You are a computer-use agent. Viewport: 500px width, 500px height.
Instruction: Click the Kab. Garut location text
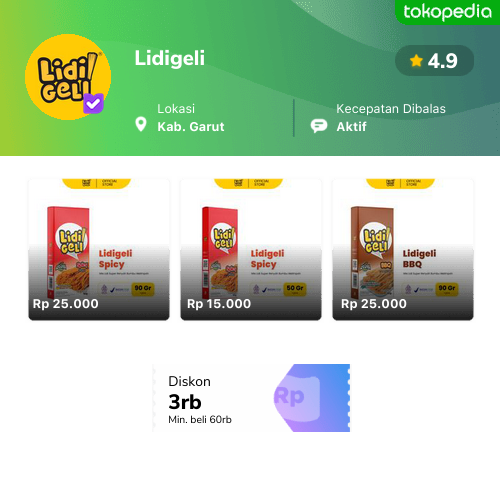point(191,127)
